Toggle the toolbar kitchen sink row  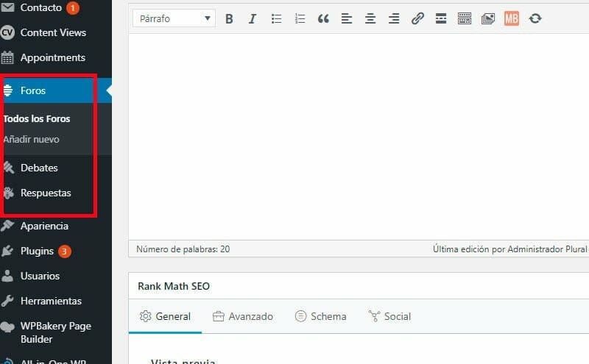tap(465, 18)
